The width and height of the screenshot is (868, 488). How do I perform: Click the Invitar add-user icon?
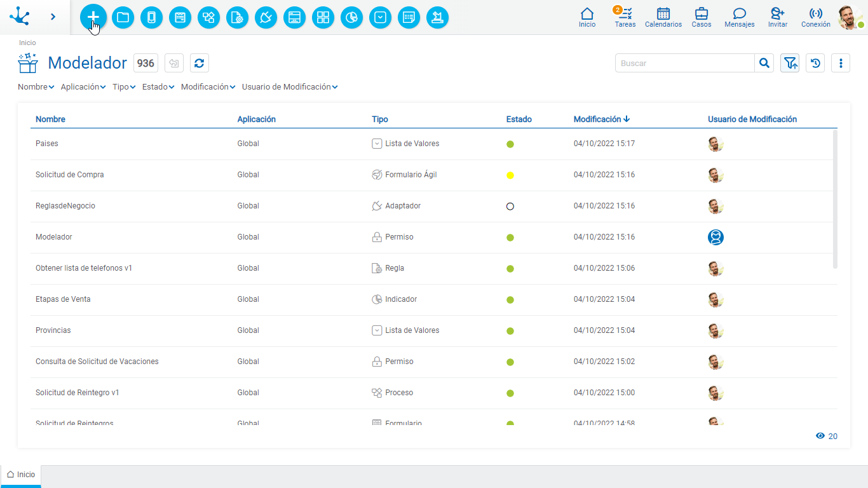777,17
